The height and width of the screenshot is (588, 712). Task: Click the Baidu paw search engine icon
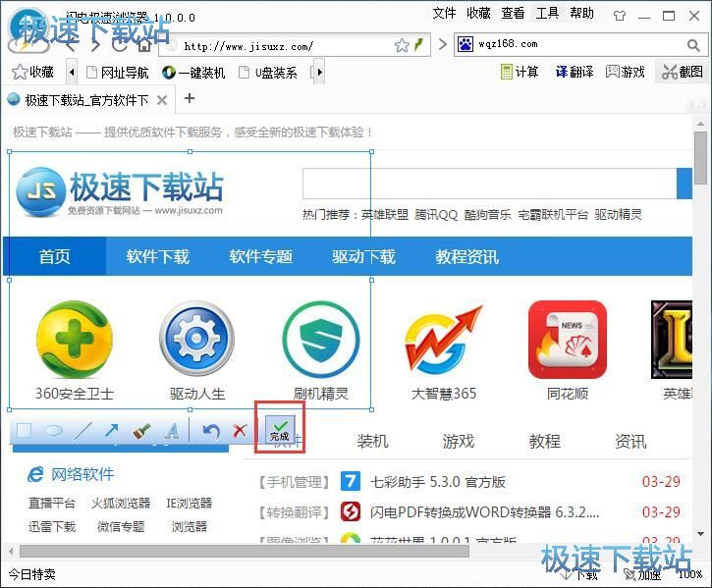tap(465, 44)
